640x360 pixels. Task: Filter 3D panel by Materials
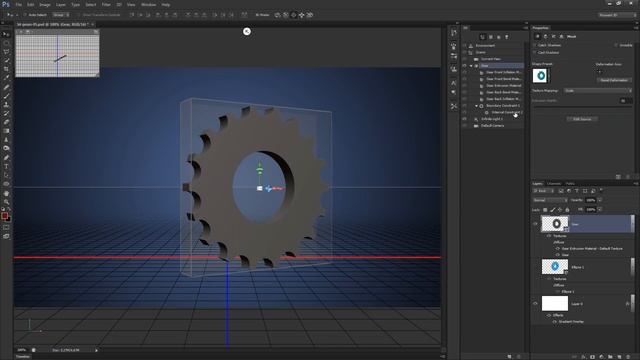pyautogui.click(x=498, y=37)
